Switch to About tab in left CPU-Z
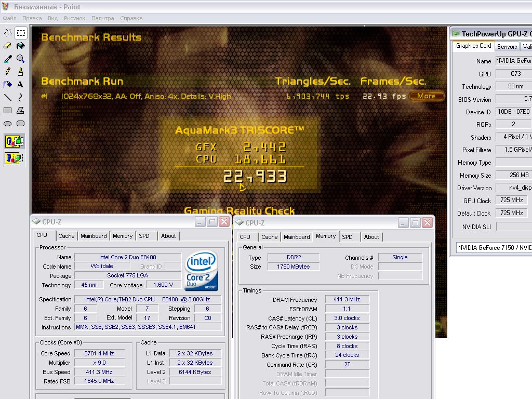The image size is (532, 399). pyautogui.click(x=168, y=236)
